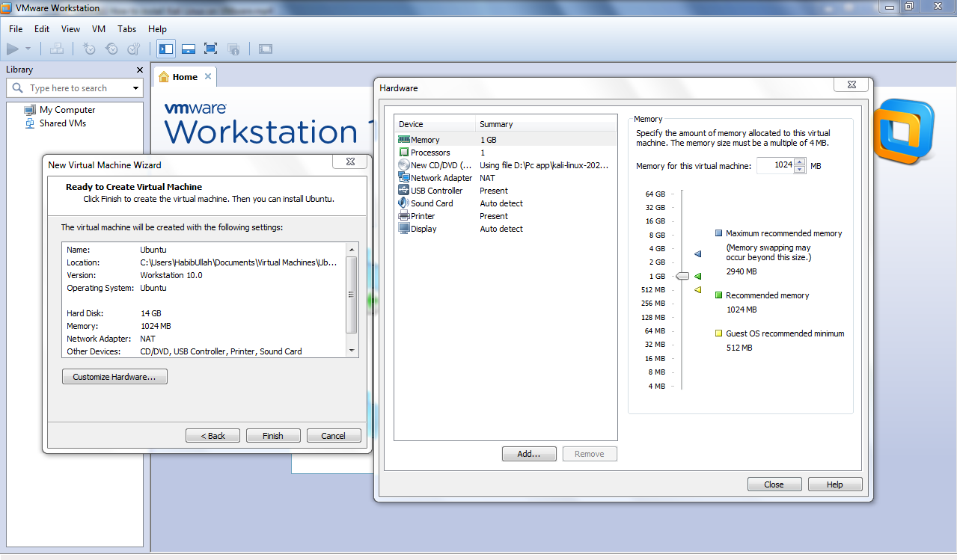This screenshot has height=560, width=957.
Task: Click the New CD/DVD disc icon
Action: pos(404,165)
